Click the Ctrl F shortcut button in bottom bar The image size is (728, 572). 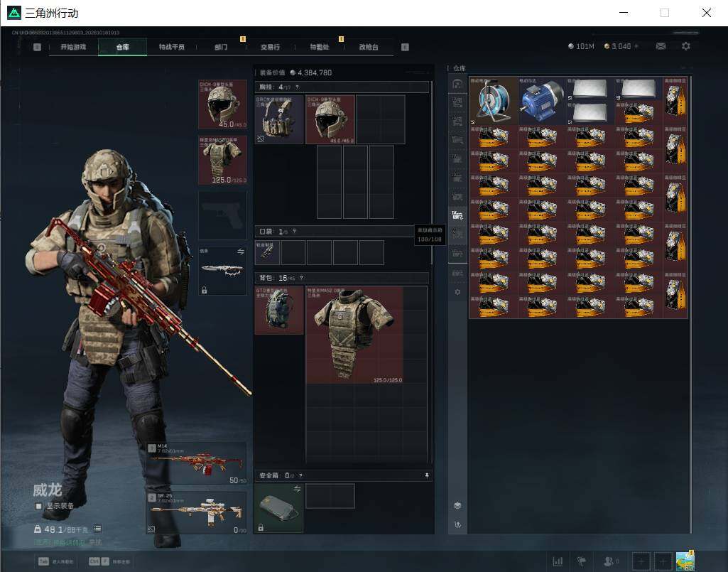pyautogui.click(x=109, y=561)
